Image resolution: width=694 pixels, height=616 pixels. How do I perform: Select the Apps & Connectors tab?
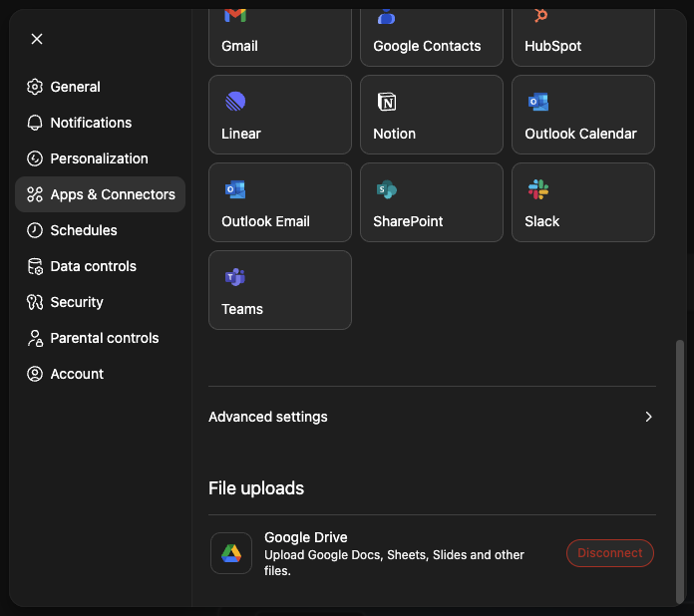tap(100, 194)
